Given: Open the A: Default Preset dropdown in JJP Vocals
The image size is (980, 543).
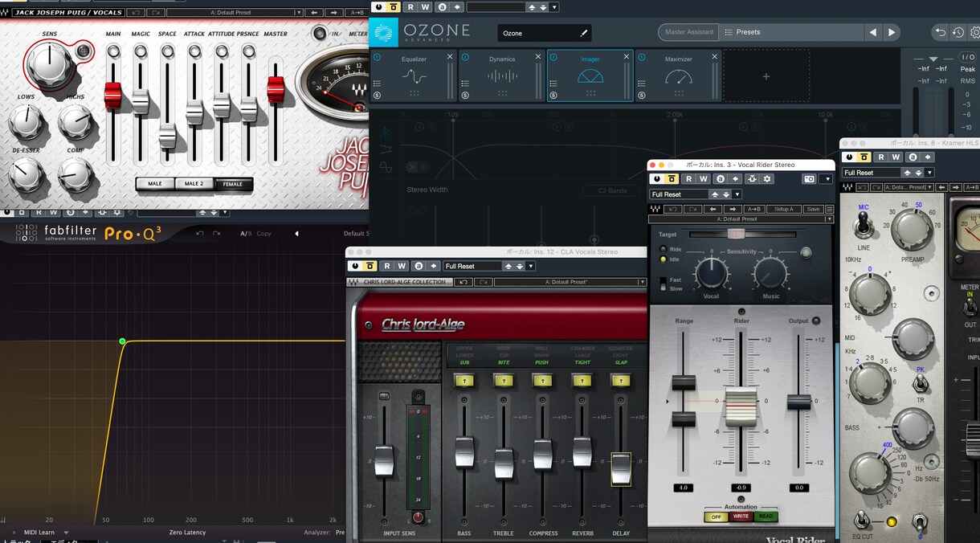Looking at the screenshot, I should [235, 12].
